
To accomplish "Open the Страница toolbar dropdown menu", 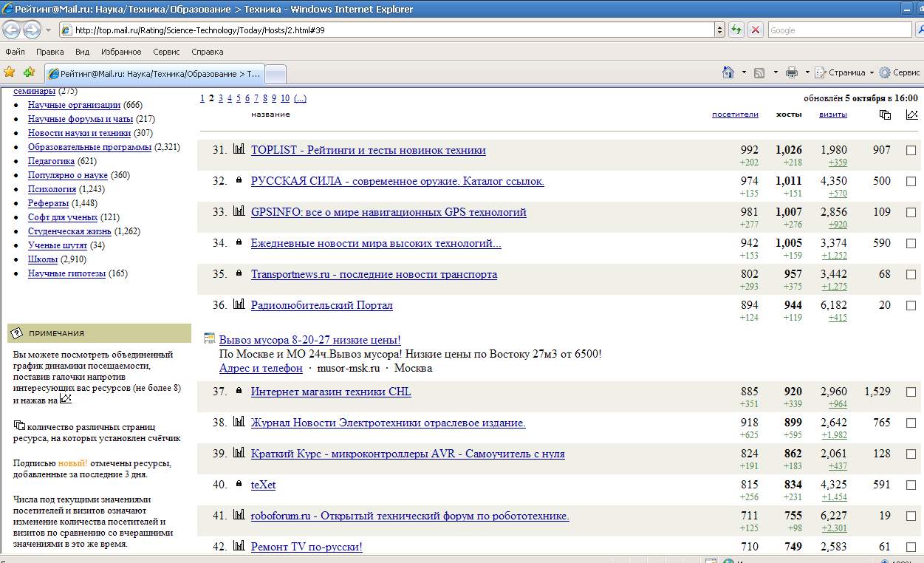I will (846, 72).
